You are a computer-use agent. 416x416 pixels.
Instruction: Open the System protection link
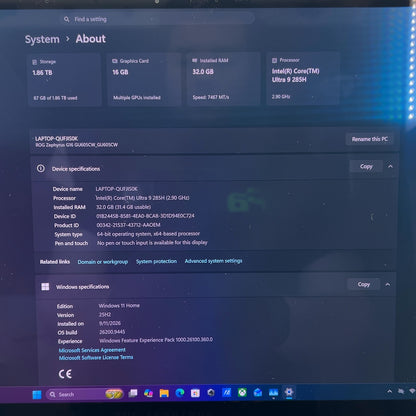[x=156, y=261]
